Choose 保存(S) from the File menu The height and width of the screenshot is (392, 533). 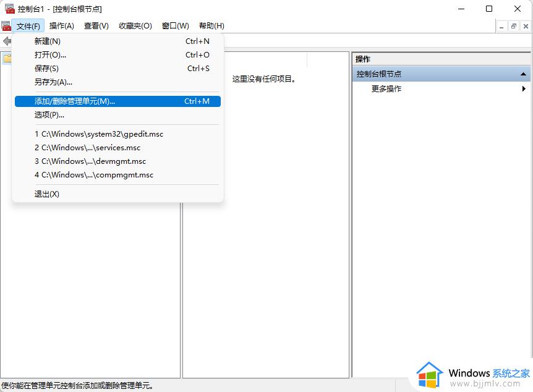pyautogui.click(x=117, y=69)
